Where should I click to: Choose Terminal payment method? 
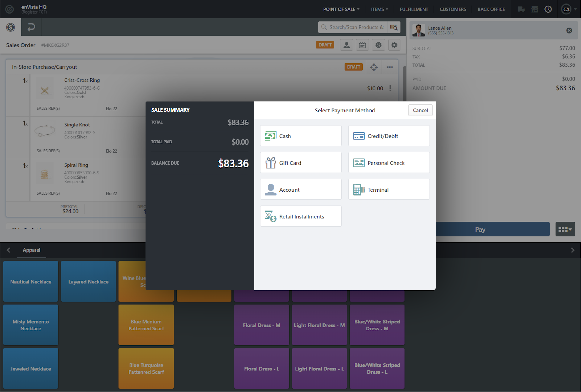click(x=389, y=189)
